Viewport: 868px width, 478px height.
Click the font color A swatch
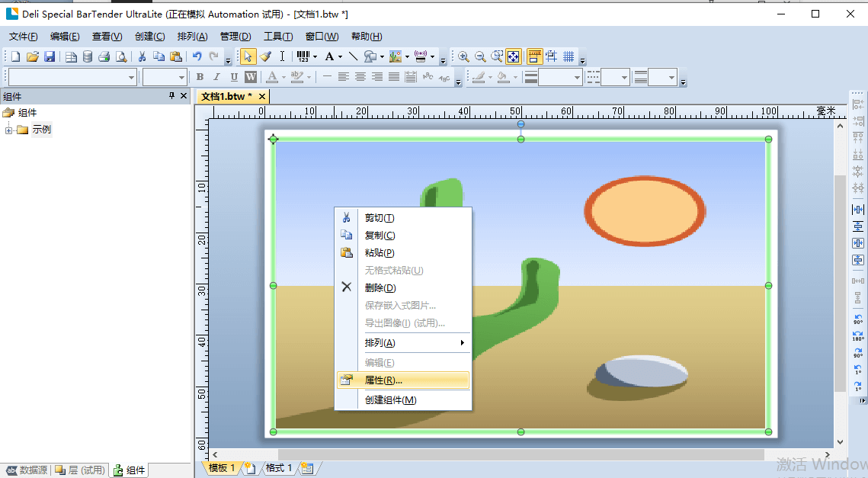coord(272,77)
